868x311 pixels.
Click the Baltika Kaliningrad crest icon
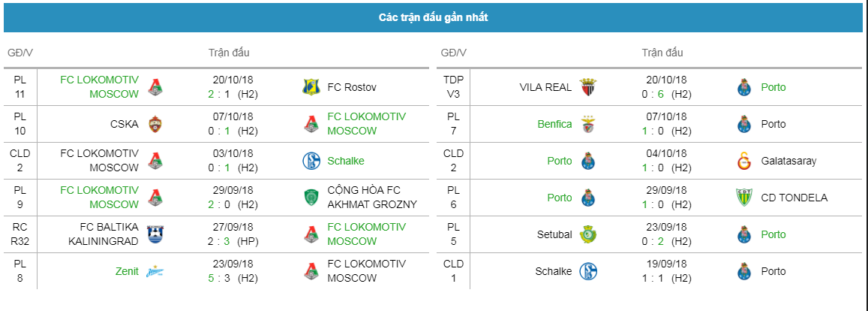coord(155,234)
